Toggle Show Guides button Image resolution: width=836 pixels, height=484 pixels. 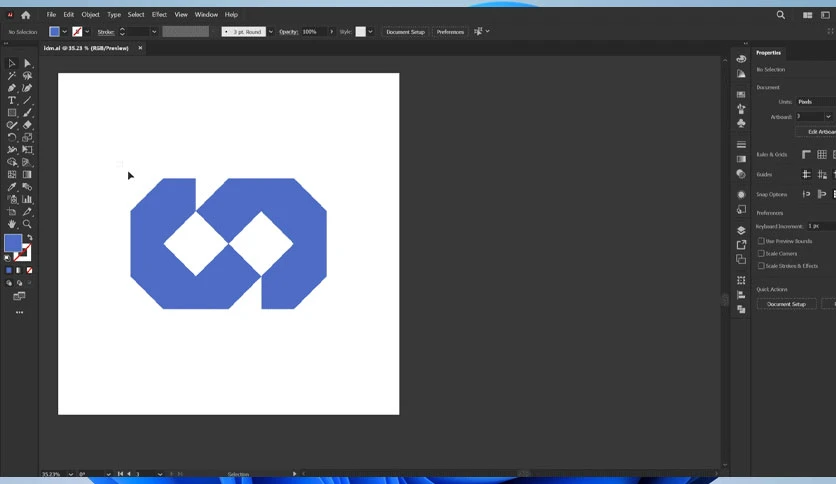(x=806, y=174)
